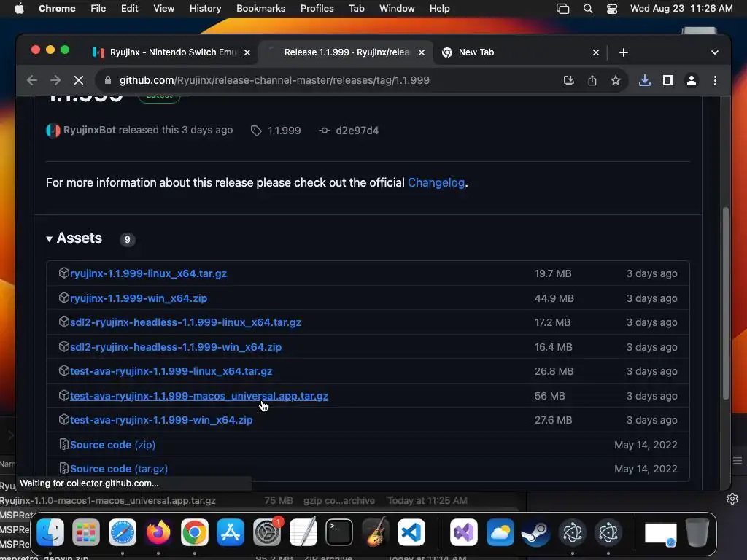
Task: Select the Release 1.1.999 tab
Action: [345, 52]
